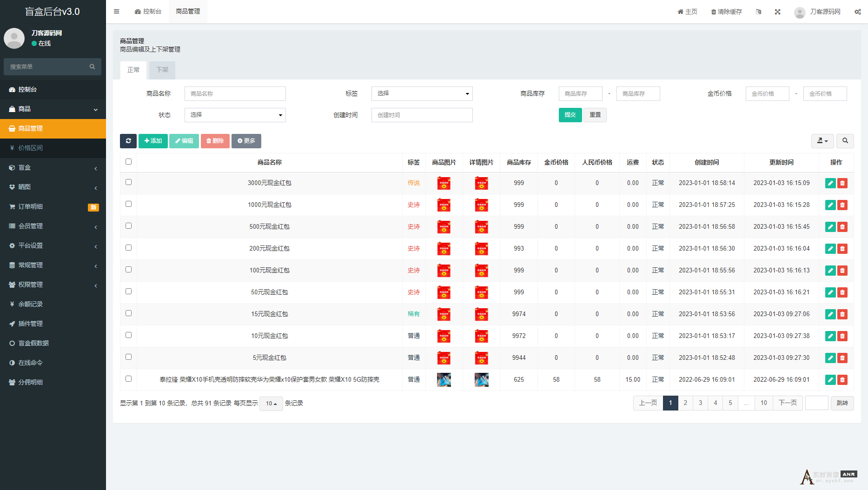Delete the 100元现金红包 row via trash icon
The image size is (868, 490).
tap(842, 271)
